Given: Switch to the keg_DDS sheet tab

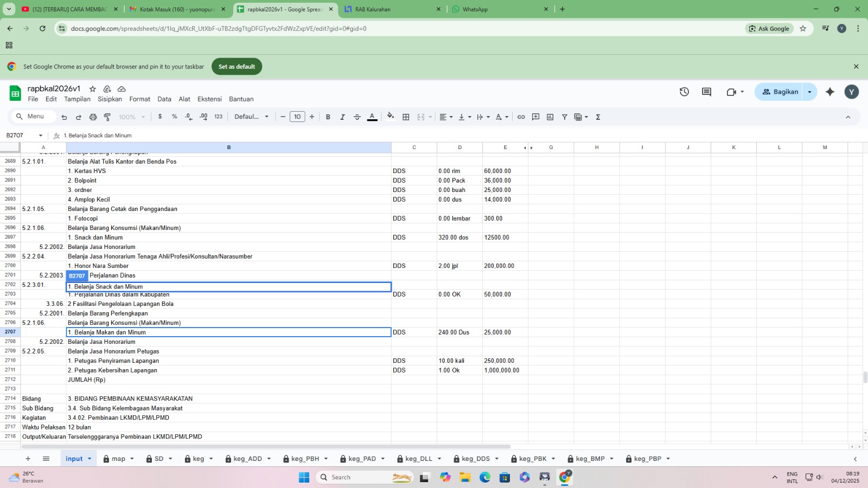Looking at the screenshot, I should pos(475,459).
